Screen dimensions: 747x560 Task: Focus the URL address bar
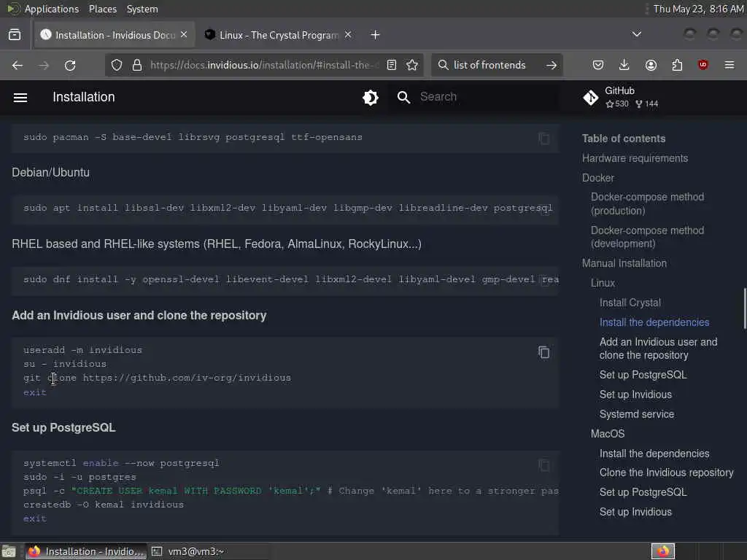pos(264,65)
